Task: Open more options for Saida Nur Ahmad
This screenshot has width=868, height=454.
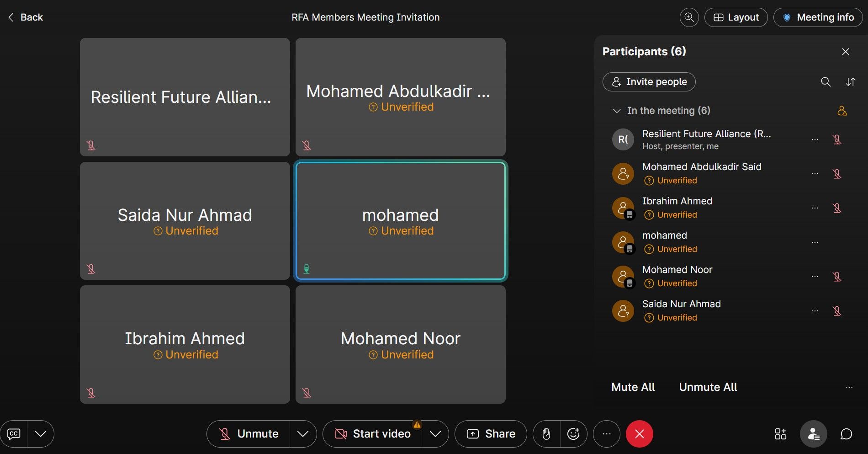Action: click(815, 311)
